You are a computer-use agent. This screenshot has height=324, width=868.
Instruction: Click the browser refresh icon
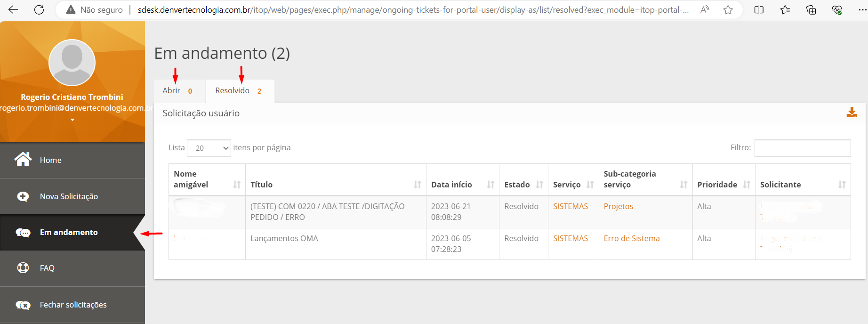pos(39,10)
